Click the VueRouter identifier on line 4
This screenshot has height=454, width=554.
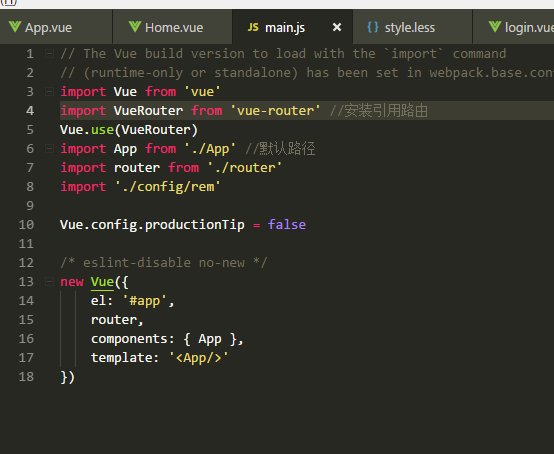click(148, 111)
